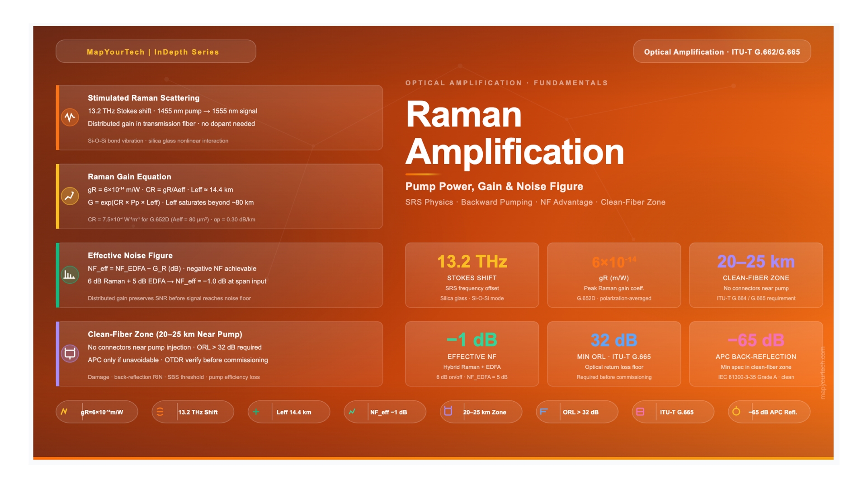Click the Distributed gain preserves SNR footnote
This screenshot has width=868, height=488.
(169, 298)
